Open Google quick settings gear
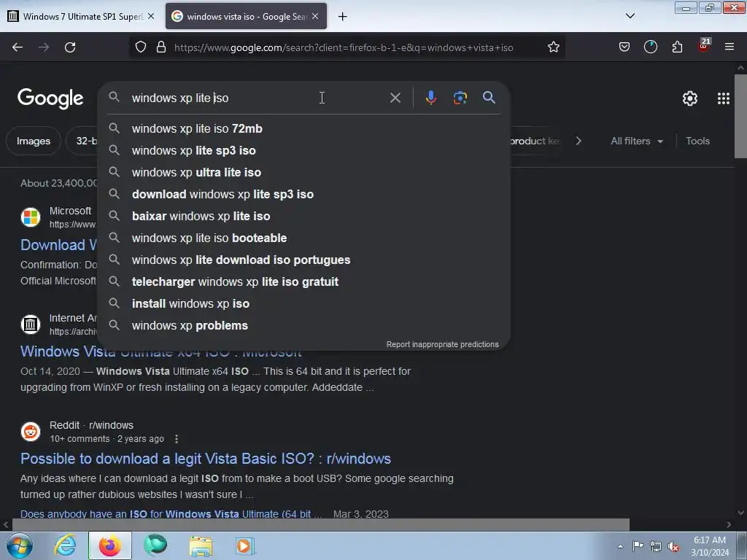Screen dimensions: 747x560 coord(690,98)
